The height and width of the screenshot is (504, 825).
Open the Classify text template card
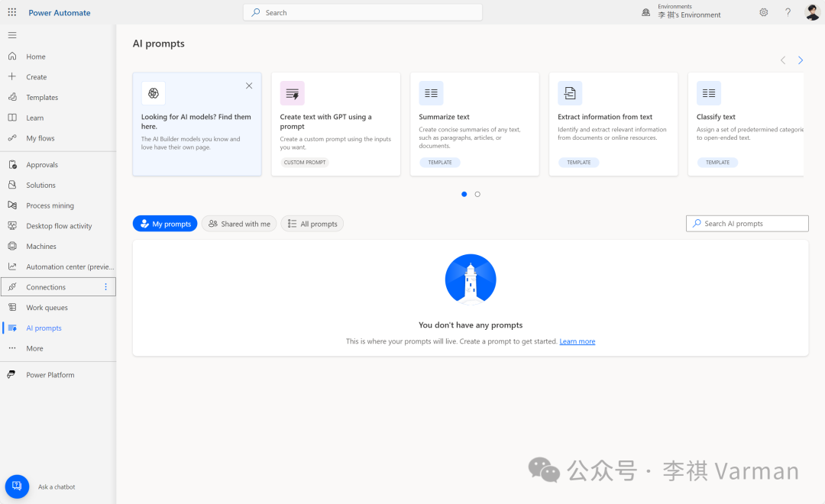pos(746,124)
